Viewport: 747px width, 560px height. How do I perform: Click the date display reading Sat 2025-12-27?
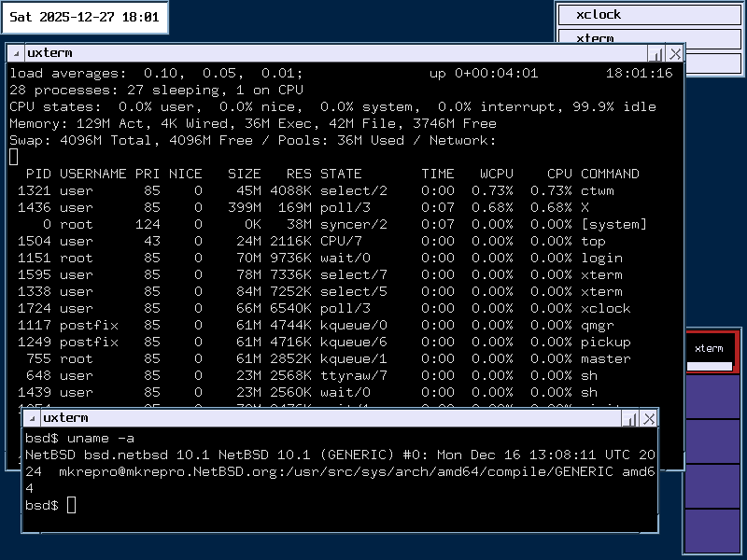coord(82,17)
